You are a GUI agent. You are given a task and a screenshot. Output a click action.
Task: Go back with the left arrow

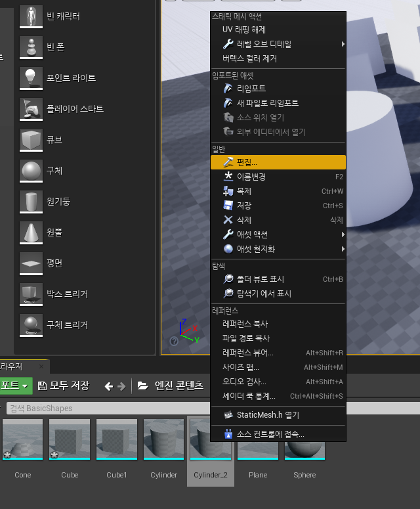click(109, 386)
